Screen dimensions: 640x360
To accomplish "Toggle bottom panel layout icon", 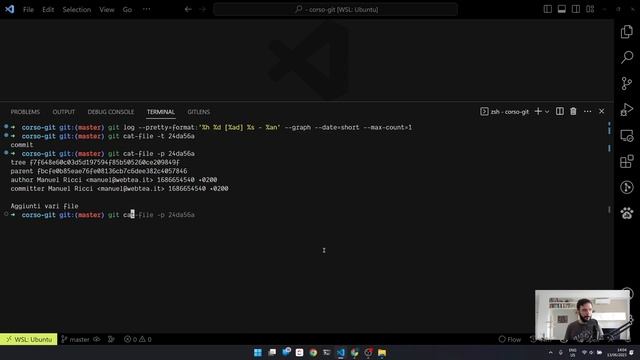I will click(x=562, y=9).
